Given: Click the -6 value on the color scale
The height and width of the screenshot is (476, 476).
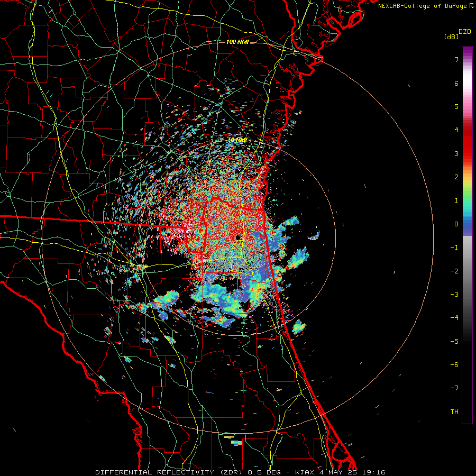Looking at the screenshot, I should (454, 365).
